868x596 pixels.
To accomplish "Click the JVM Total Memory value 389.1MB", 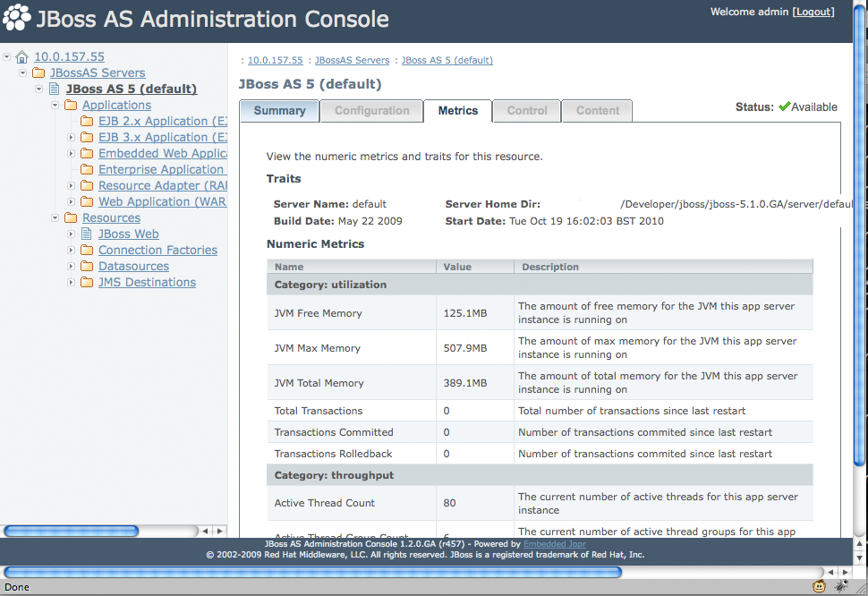I will (x=465, y=383).
